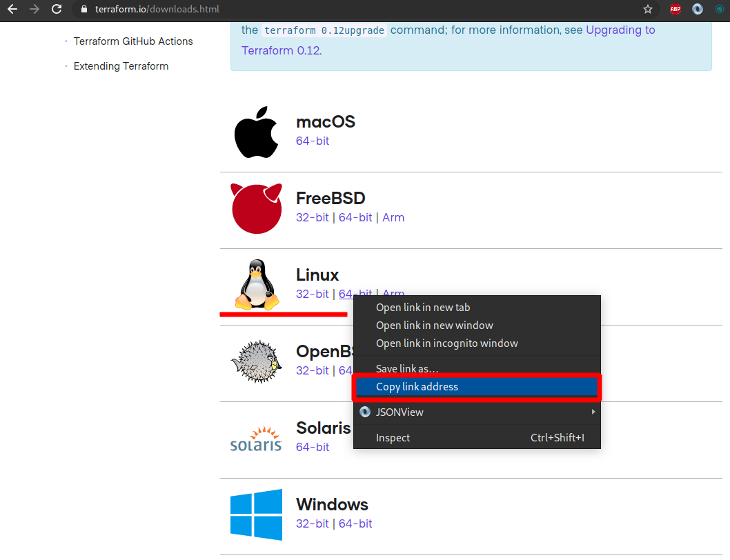The image size is (730, 560).
Task: Click the macOS heading
Action: [326, 121]
